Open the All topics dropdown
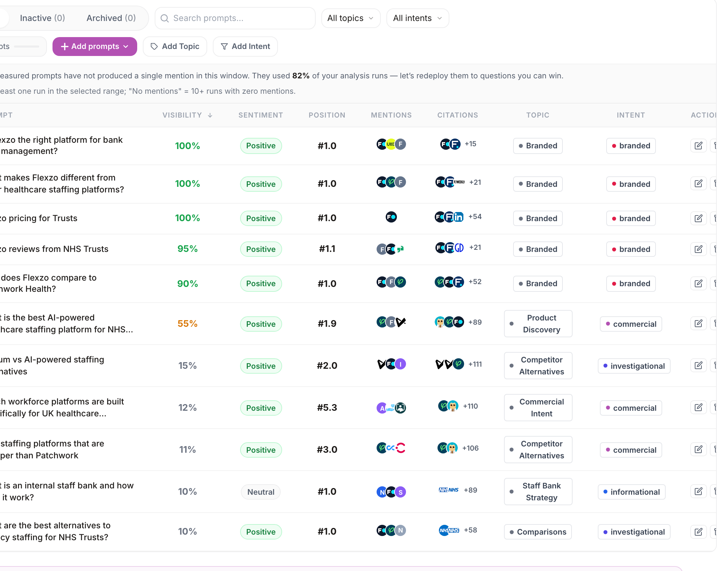This screenshot has height=571, width=728. 351,18
